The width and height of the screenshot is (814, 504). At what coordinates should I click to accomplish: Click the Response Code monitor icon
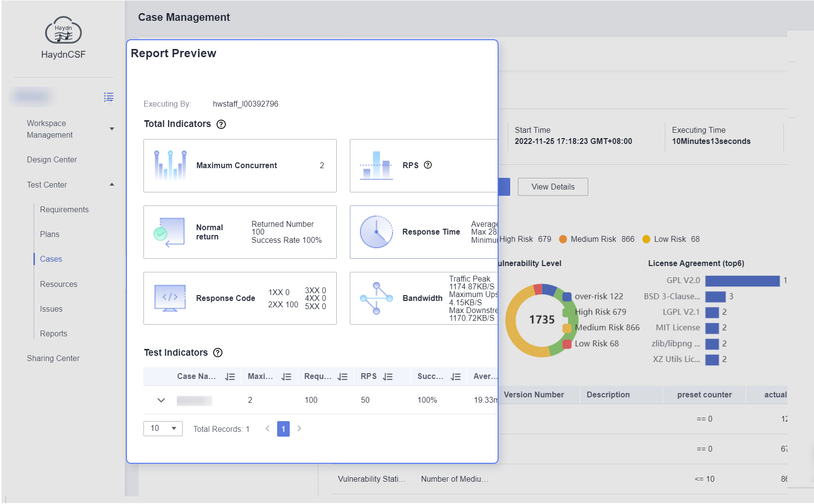(170, 298)
